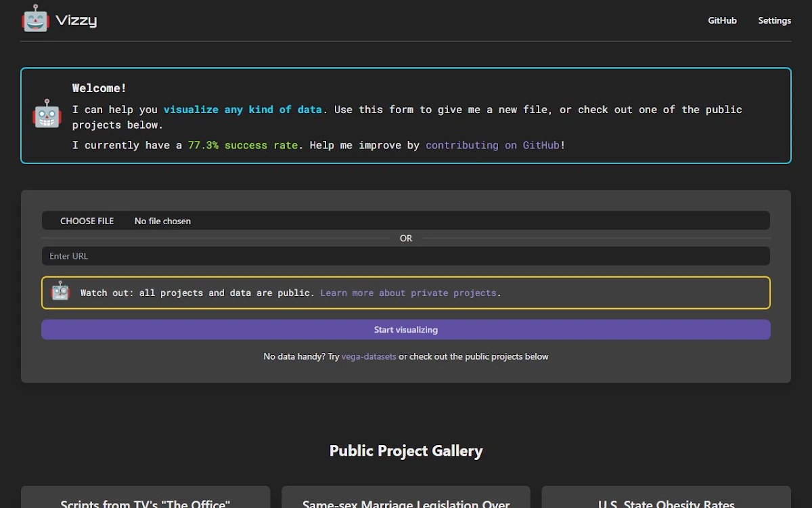The width and height of the screenshot is (812, 508).
Task: Click the Vizzy robot logo icon
Action: (35, 19)
